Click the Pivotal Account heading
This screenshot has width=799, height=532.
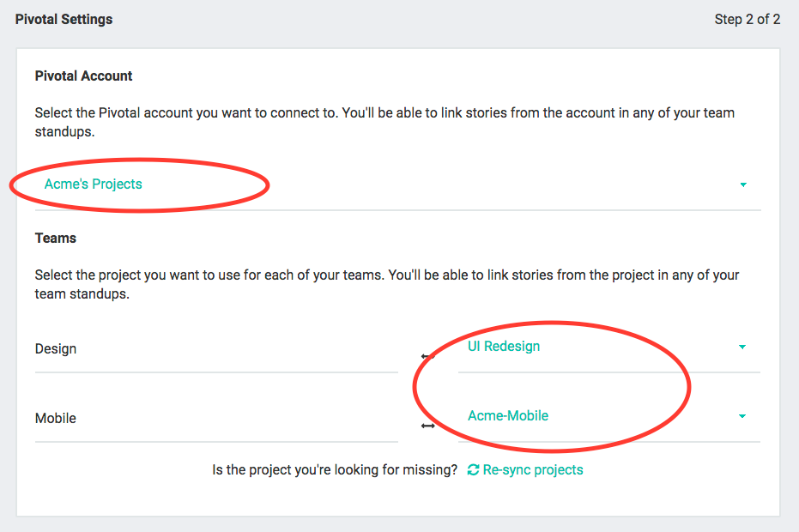click(83, 76)
